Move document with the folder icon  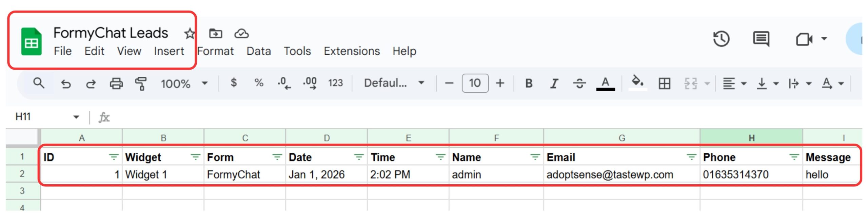point(216,34)
